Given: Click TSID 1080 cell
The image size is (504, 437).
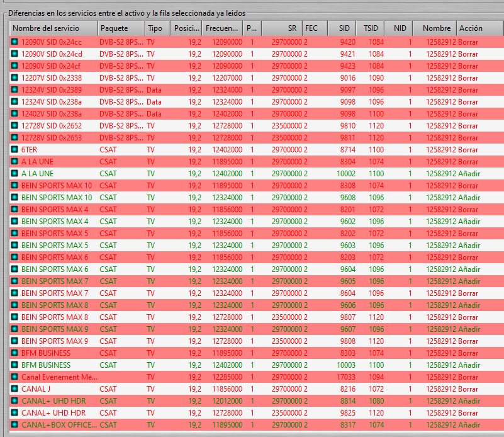Looking at the screenshot, I should [376, 400].
